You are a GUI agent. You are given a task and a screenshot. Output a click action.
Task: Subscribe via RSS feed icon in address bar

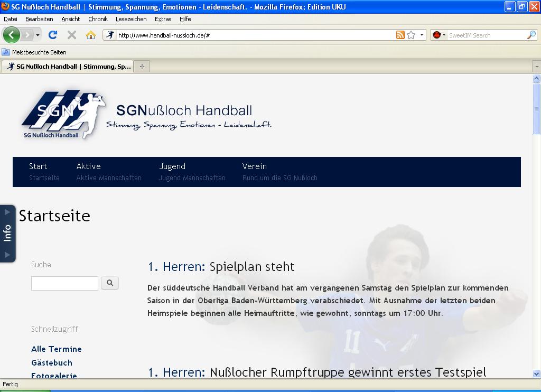pyautogui.click(x=400, y=35)
